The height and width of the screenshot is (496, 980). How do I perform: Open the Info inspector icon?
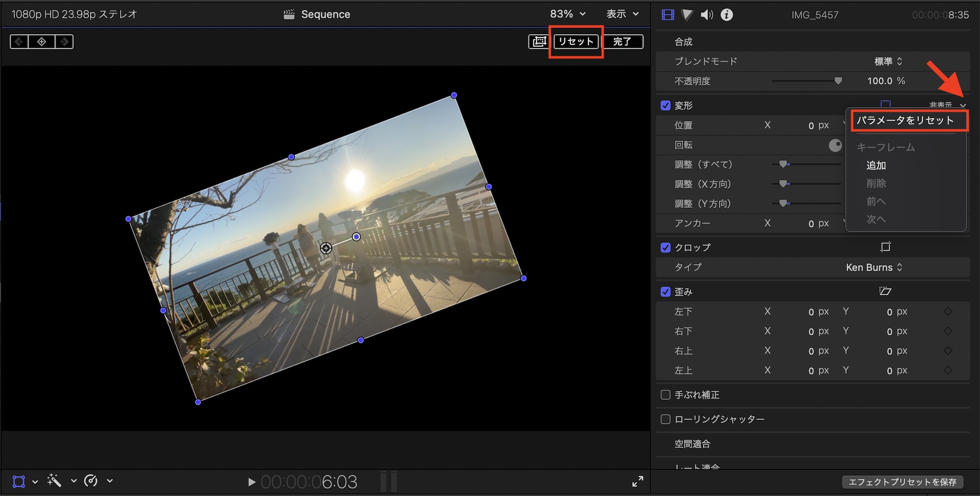pos(727,15)
